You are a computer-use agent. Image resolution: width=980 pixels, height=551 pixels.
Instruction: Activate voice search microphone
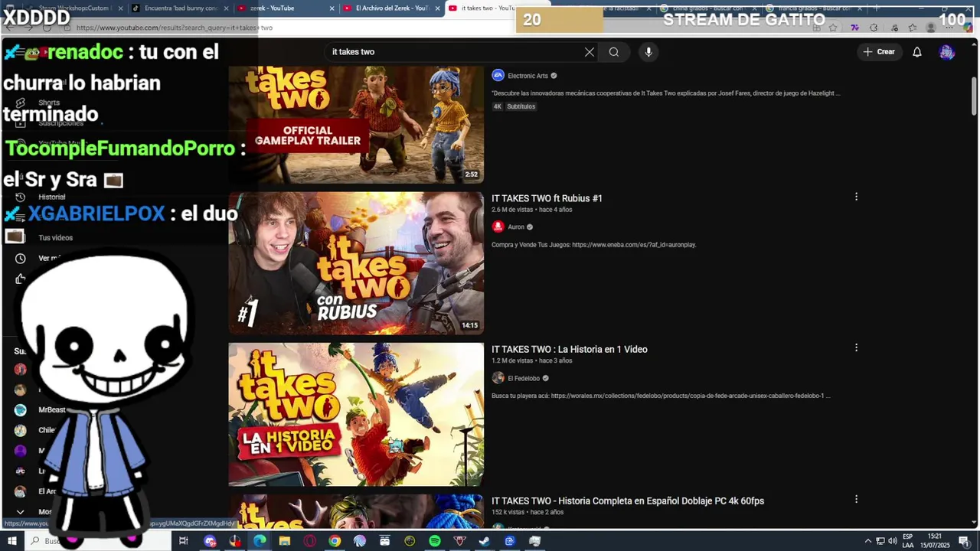[x=648, y=52]
